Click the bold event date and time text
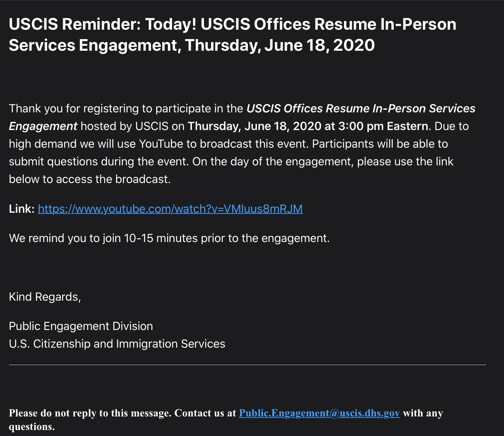Viewport: 504px width, 436px height. click(308, 126)
